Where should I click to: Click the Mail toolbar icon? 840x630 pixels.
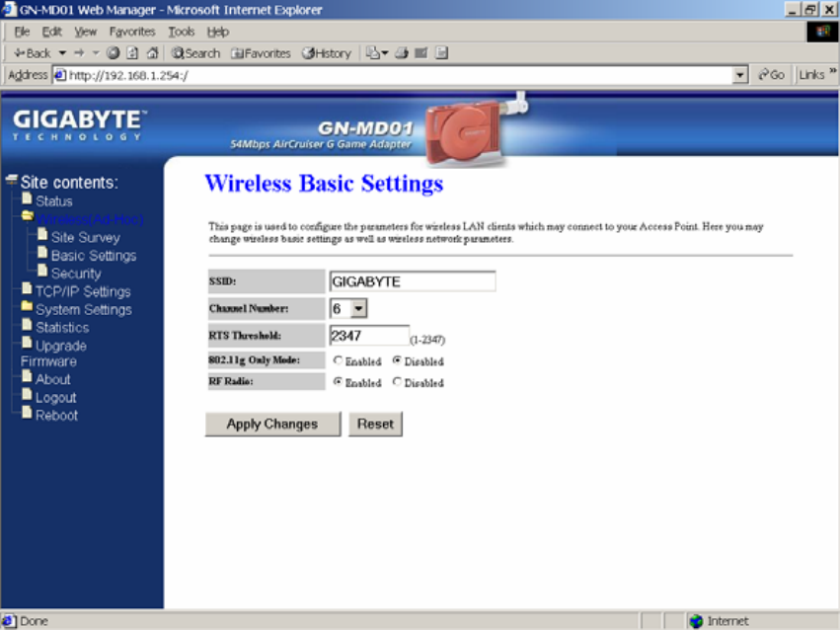click(377, 53)
